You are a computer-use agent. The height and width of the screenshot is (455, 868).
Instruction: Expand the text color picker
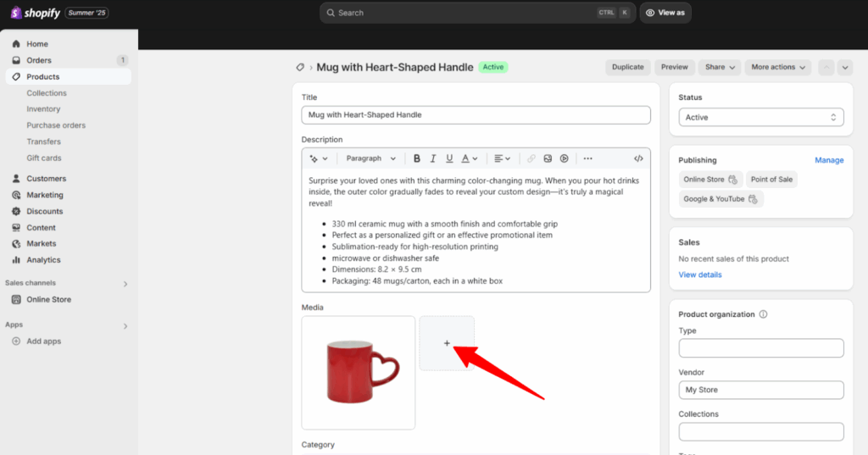(470, 158)
